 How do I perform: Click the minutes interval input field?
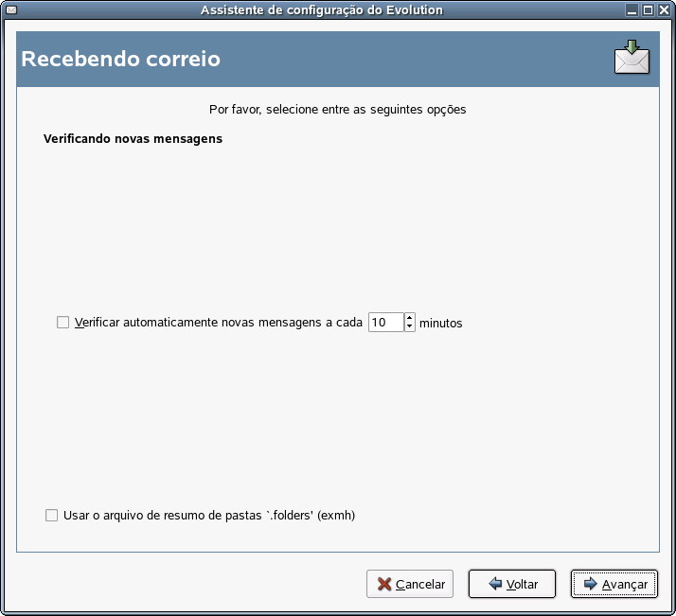pyautogui.click(x=386, y=323)
